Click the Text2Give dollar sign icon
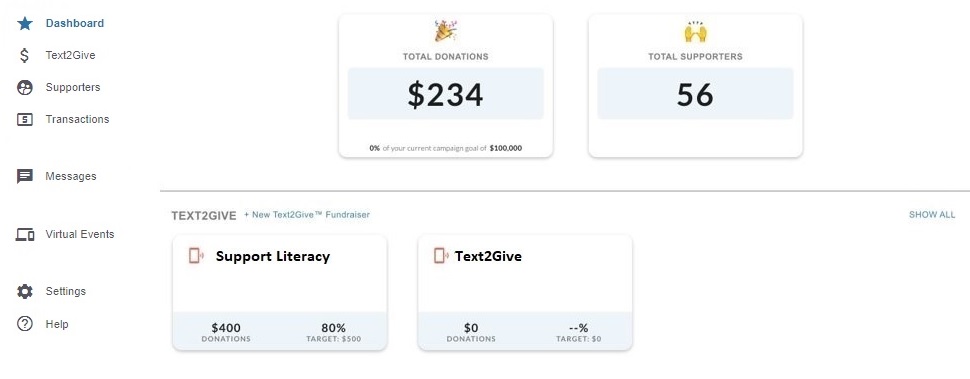The image size is (970, 379). point(24,56)
